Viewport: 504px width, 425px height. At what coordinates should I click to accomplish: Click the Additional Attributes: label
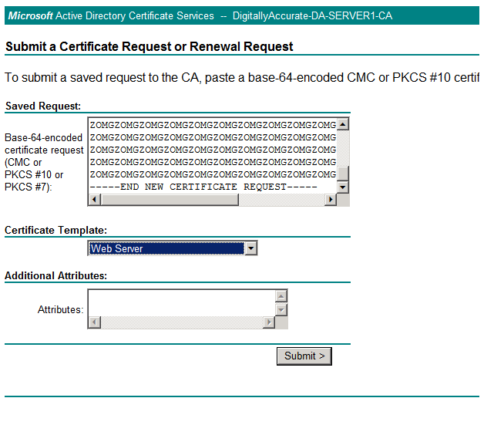tap(55, 275)
